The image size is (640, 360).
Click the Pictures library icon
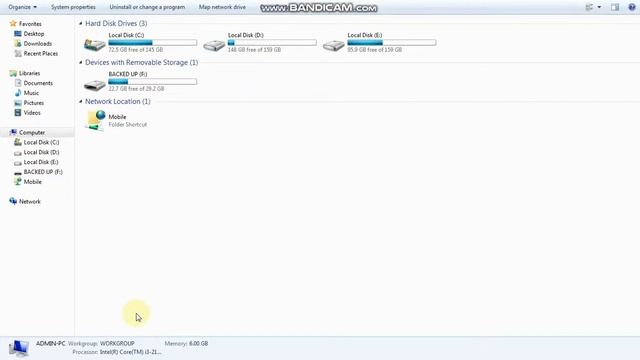[18, 103]
